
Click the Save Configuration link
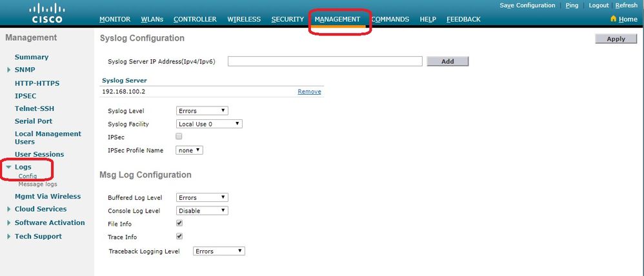click(x=527, y=5)
